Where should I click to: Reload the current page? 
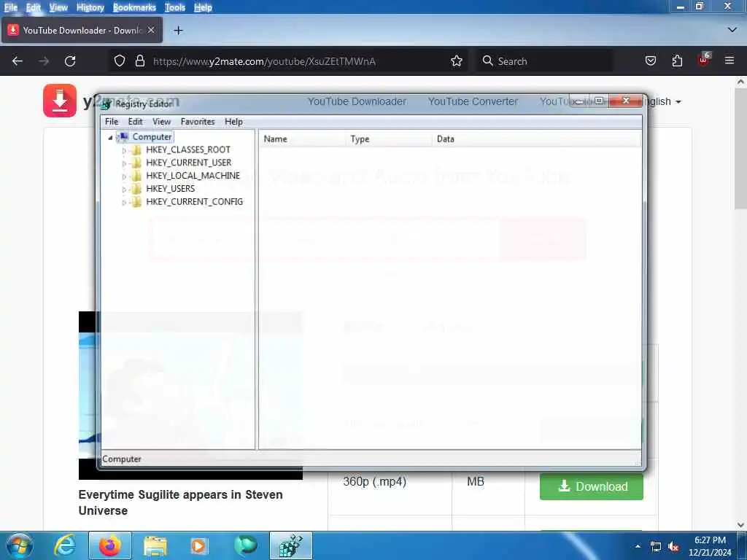(70, 61)
